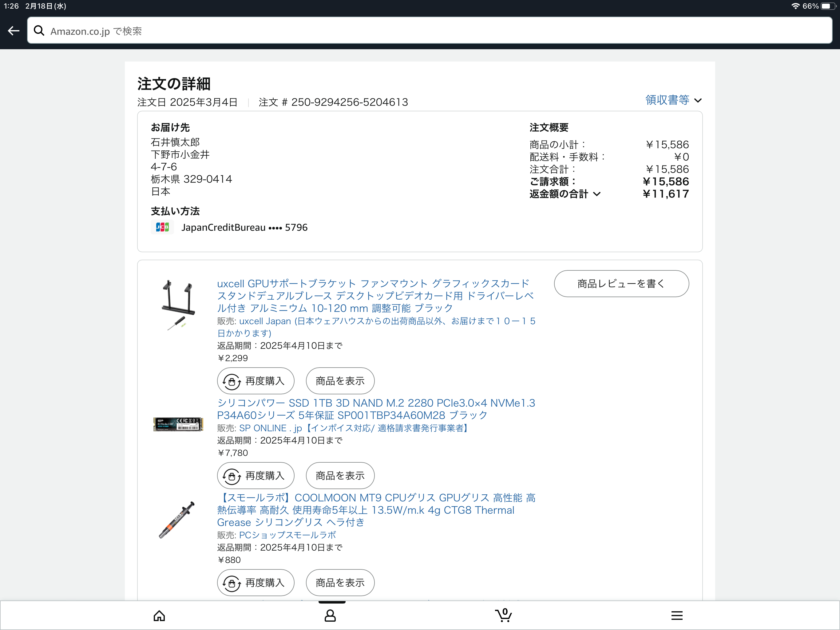Image resolution: width=840 pixels, height=630 pixels.
Task: Tap the JCB card logo
Action: [x=162, y=227]
